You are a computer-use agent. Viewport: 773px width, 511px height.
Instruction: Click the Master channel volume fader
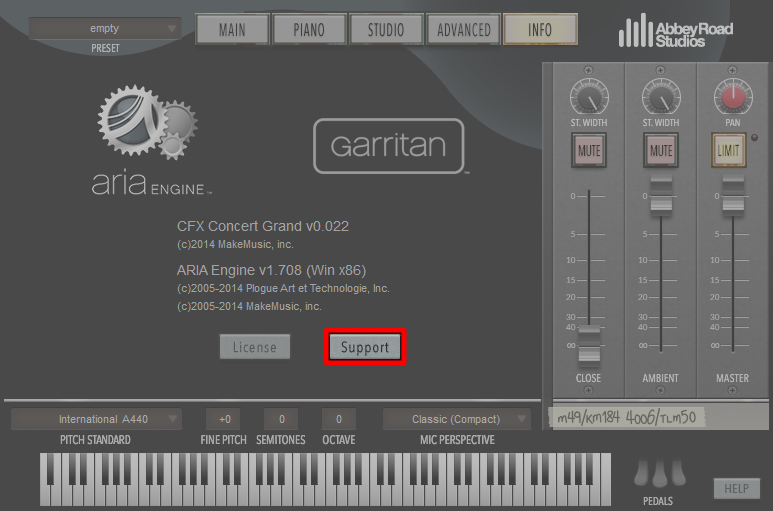click(733, 196)
